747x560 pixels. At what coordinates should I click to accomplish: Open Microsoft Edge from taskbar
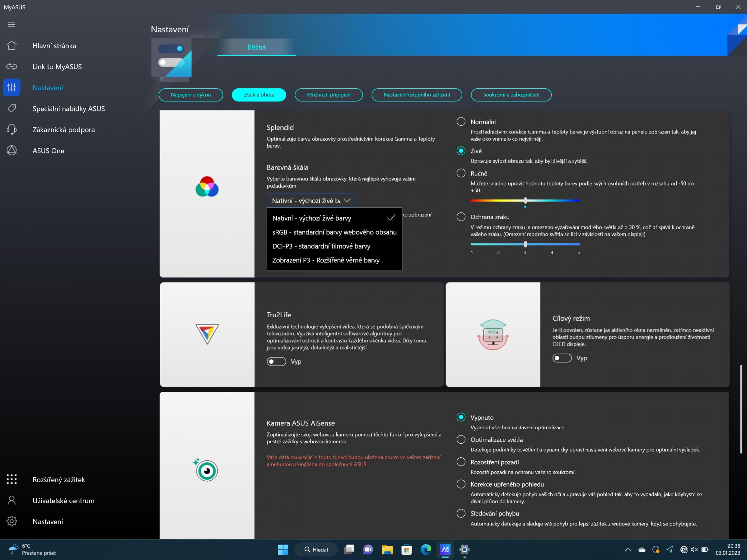pyautogui.click(x=425, y=549)
